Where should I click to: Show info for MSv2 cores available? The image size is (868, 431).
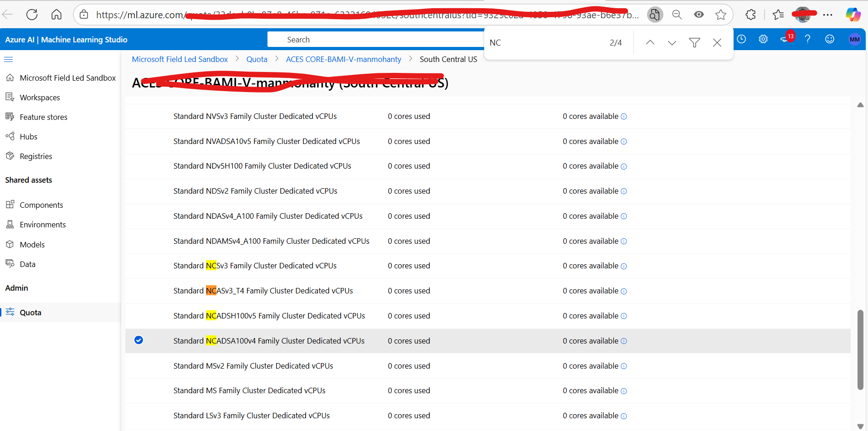[x=624, y=366]
